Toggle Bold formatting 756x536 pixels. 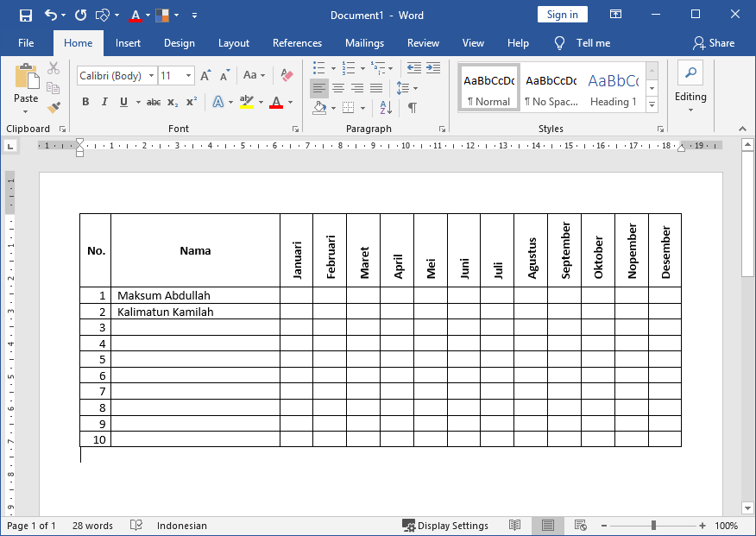(x=85, y=102)
